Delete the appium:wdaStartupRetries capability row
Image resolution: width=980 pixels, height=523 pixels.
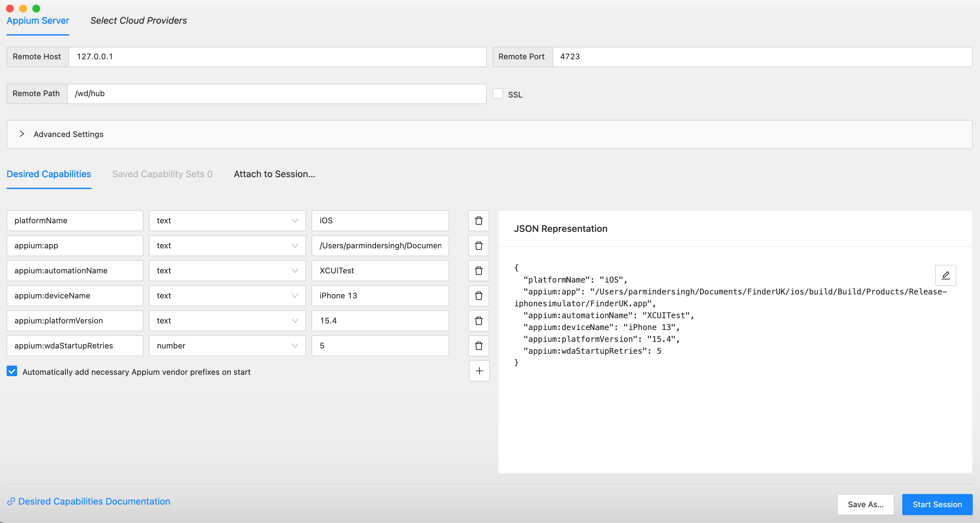[478, 346]
